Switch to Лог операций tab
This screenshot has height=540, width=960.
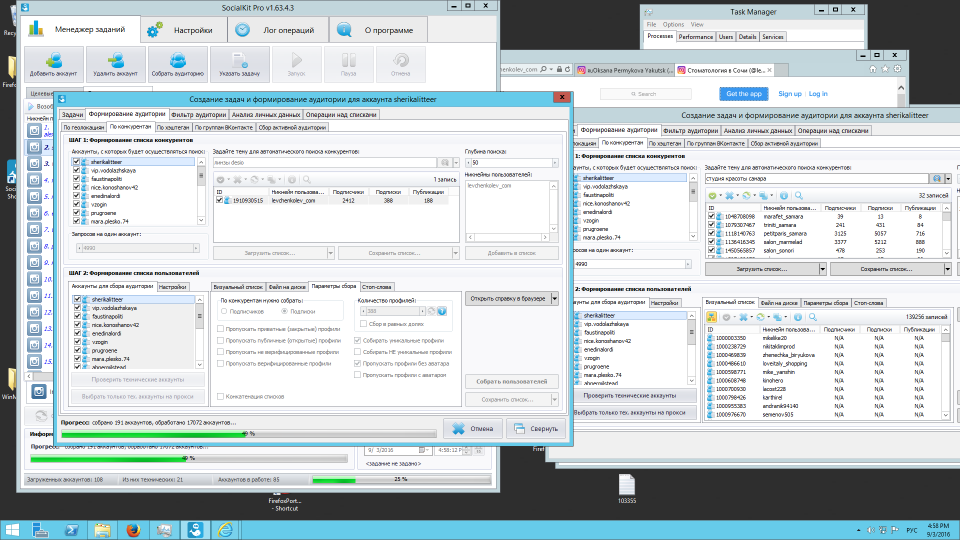pos(278,30)
